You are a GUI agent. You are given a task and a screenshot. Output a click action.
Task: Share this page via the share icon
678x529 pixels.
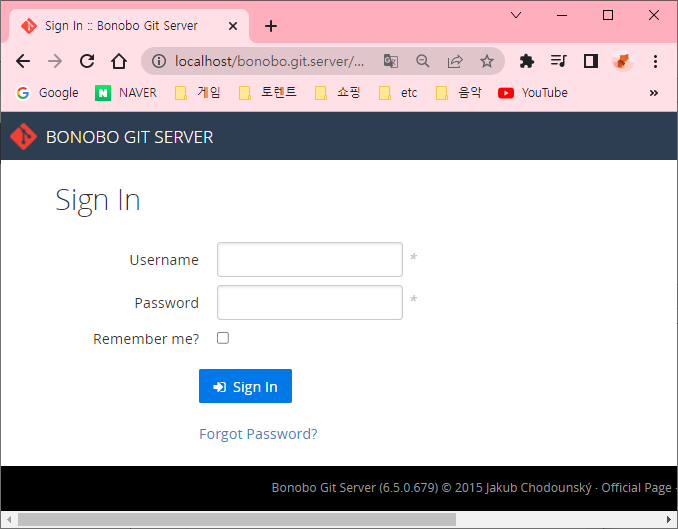(455, 61)
